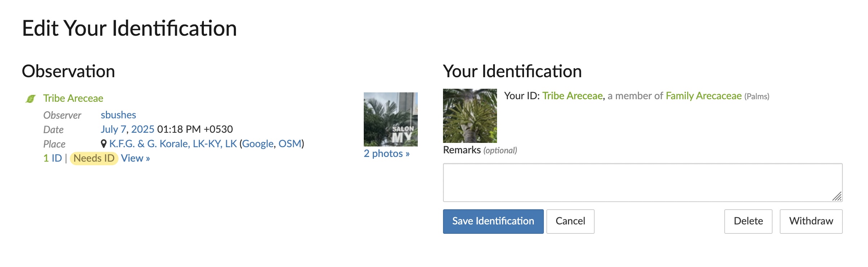Click the map pin location icon
868x267 pixels.
(x=104, y=144)
